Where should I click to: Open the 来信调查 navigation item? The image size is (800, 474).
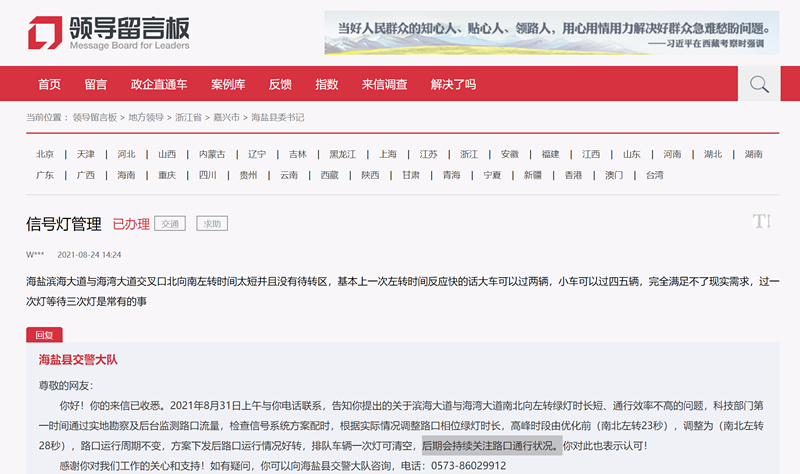(x=384, y=84)
